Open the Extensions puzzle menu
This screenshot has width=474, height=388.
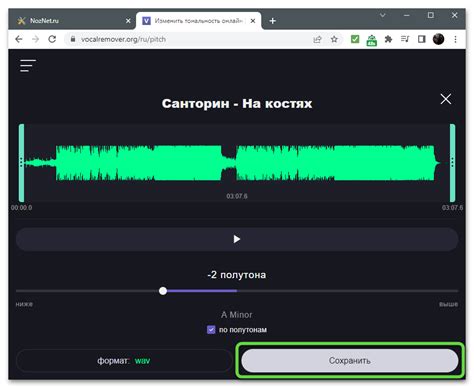coord(388,39)
